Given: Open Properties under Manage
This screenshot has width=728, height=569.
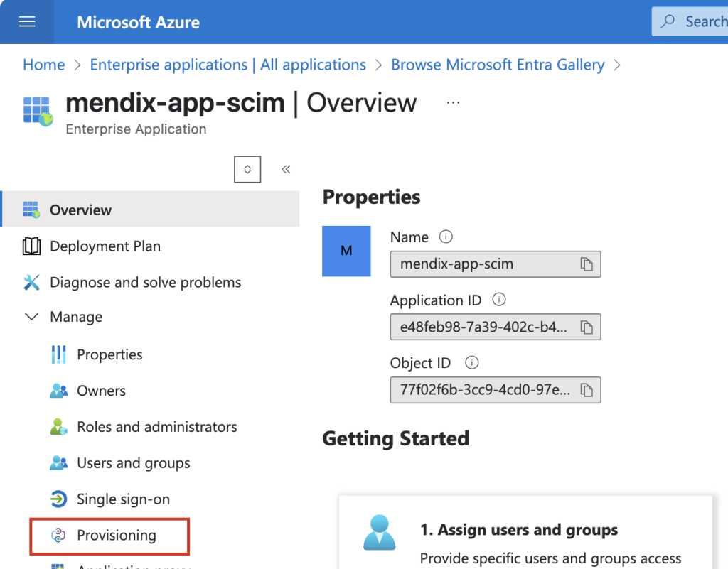Looking at the screenshot, I should click(109, 354).
